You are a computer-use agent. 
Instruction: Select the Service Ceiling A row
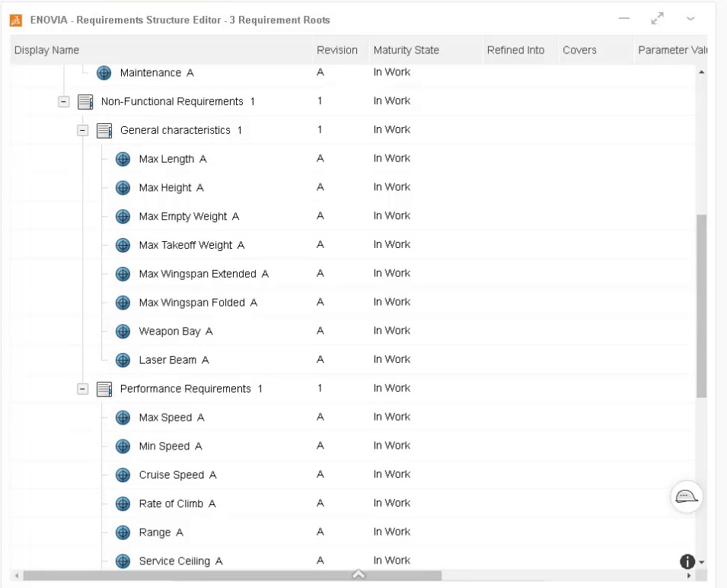point(352,561)
